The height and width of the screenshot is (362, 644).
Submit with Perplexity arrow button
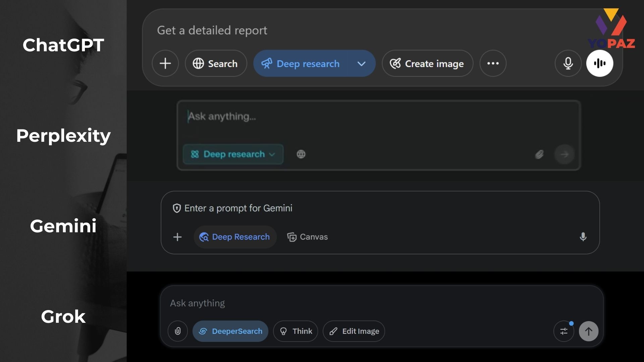565,154
